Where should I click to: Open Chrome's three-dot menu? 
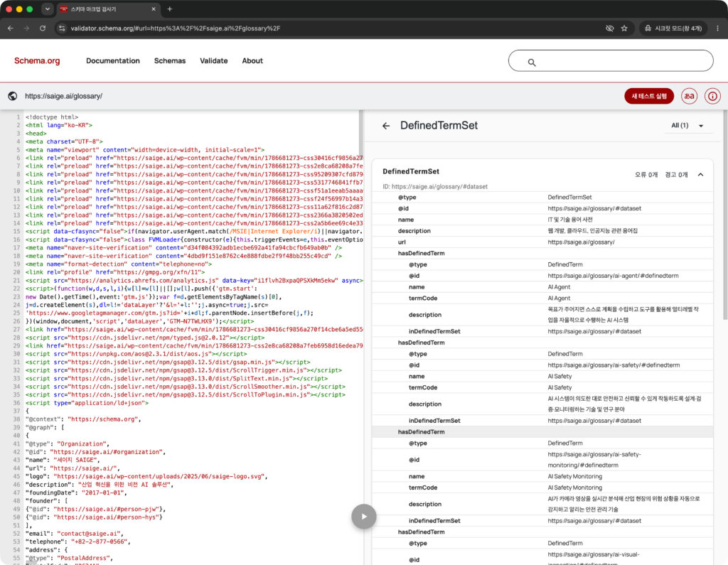pyautogui.click(x=718, y=28)
